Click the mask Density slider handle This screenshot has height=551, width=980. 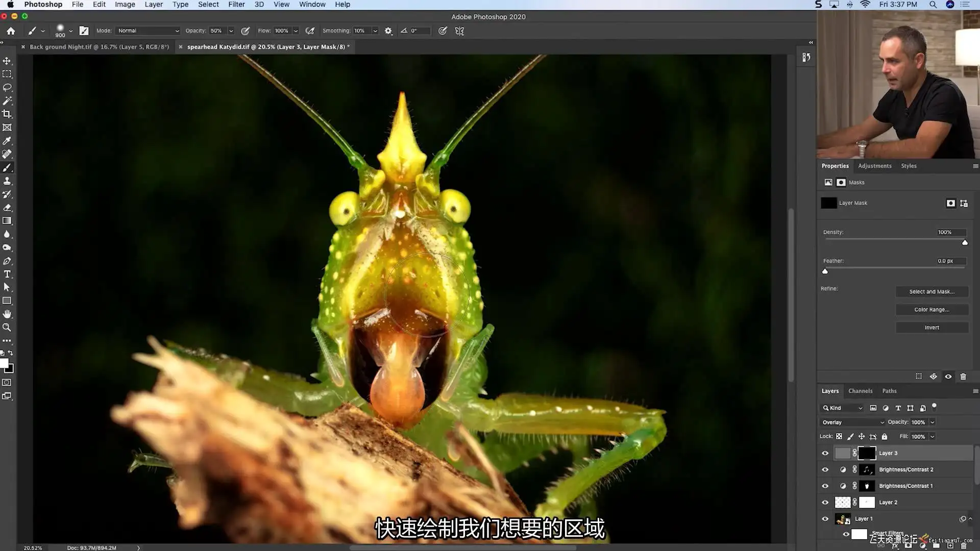pyautogui.click(x=965, y=243)
